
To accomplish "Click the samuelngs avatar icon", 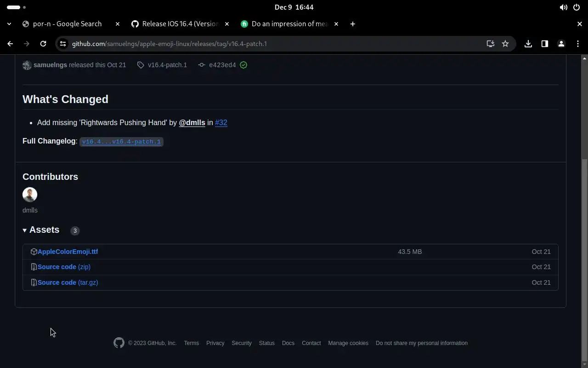I will [x=27, y=65].
